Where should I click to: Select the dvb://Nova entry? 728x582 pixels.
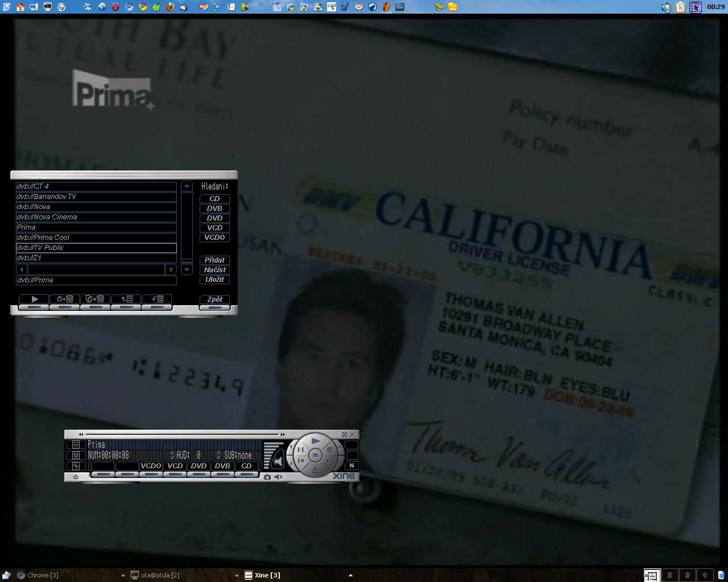[96, 207]
